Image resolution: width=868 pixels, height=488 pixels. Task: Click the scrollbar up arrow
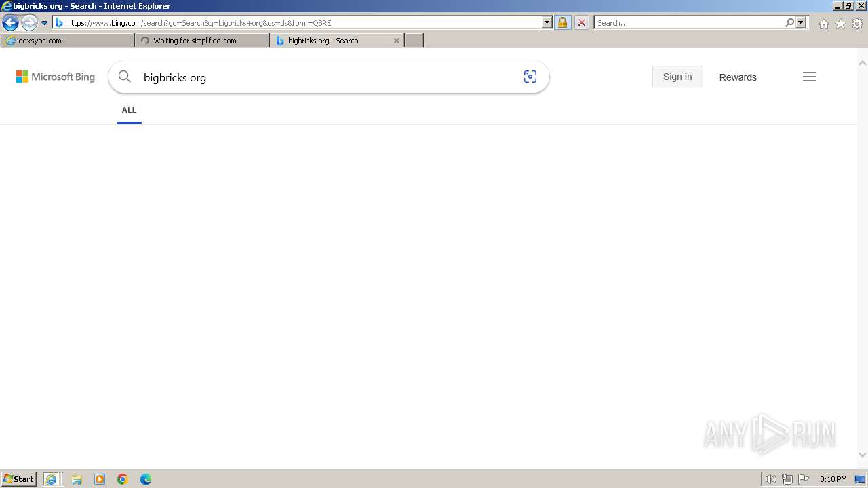(863, 63)
